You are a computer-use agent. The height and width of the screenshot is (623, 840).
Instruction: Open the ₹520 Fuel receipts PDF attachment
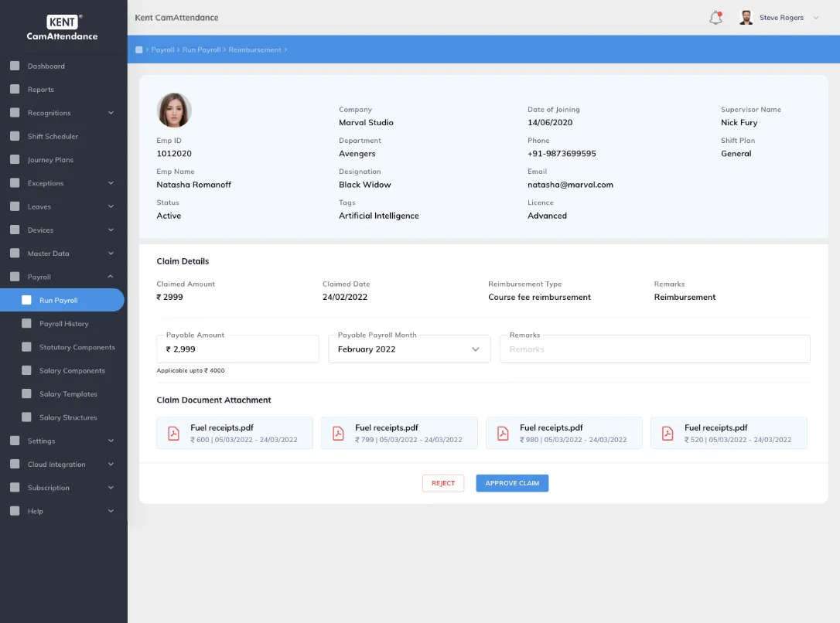729,433
